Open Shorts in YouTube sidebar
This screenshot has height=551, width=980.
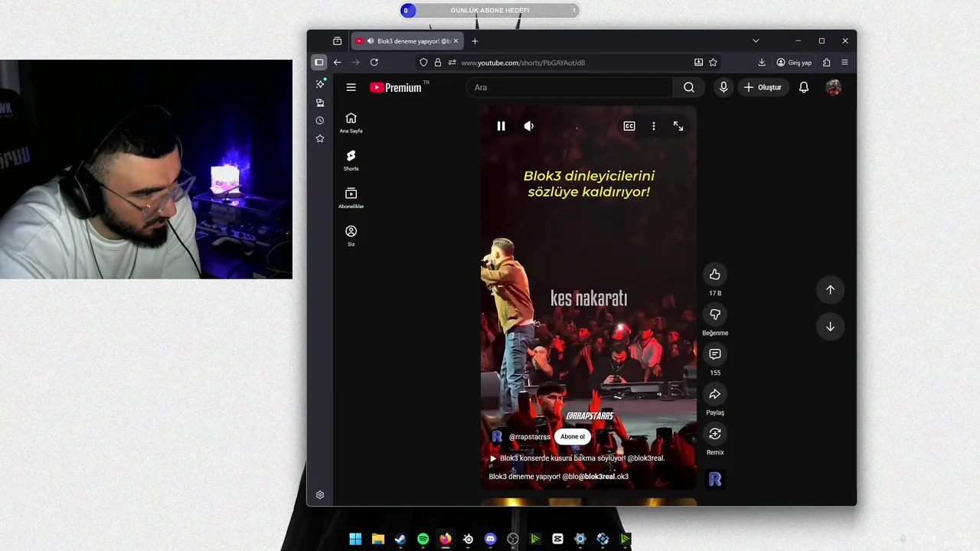point(351,160)
